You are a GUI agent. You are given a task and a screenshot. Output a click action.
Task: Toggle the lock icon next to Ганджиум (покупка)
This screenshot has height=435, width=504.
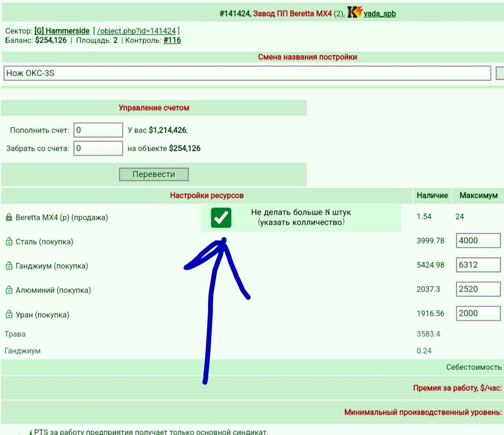tap(9, 266)
